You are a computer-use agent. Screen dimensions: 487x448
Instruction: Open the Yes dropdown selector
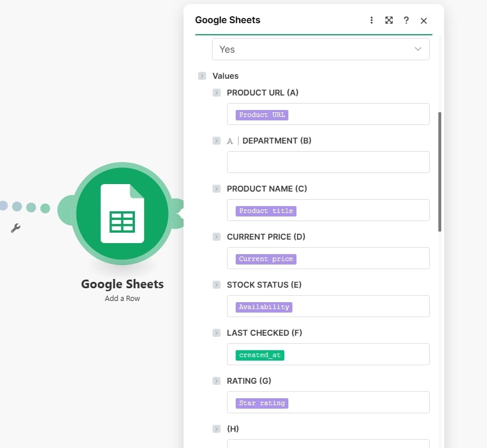pyautogui.click(x=321, y=49)
